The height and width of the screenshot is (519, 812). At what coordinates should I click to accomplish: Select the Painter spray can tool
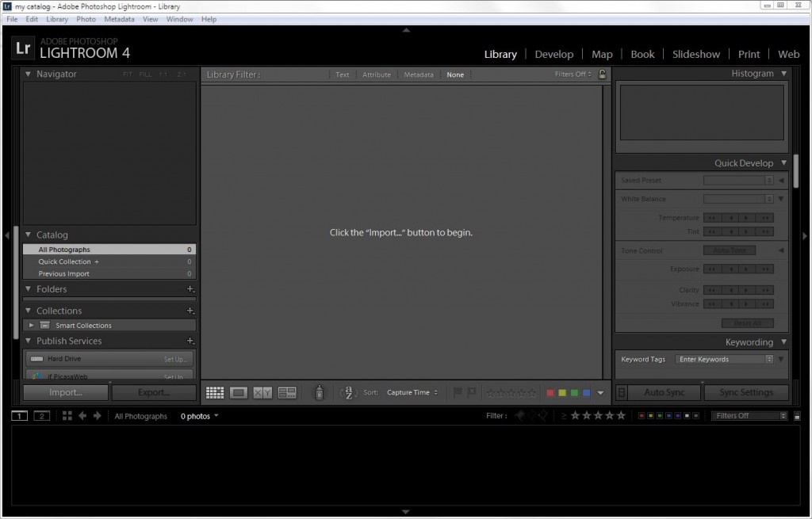(x=320, y=393)
